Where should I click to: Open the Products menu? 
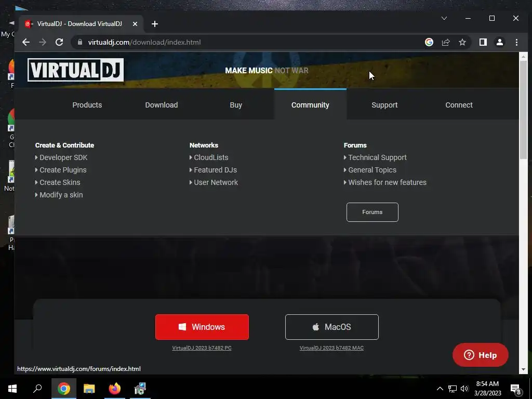(x=87, y=105)
